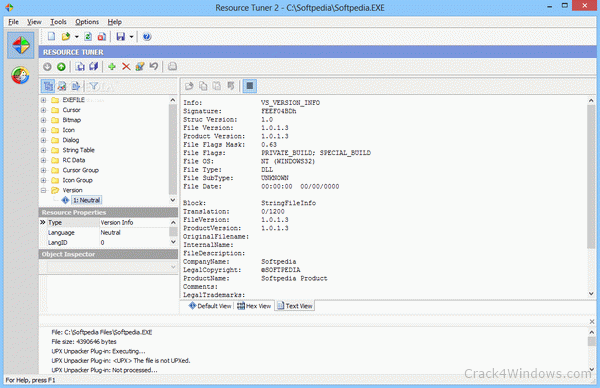The width and height of the screenshot is (600, 388).
Task: Move to next resource with the gray down arrow
Action: pos(47,67)
